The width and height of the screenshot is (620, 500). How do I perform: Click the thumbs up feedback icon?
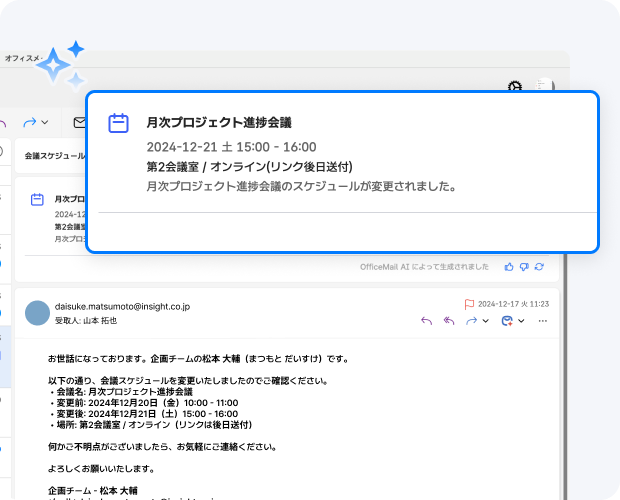[x=509, y=267]
